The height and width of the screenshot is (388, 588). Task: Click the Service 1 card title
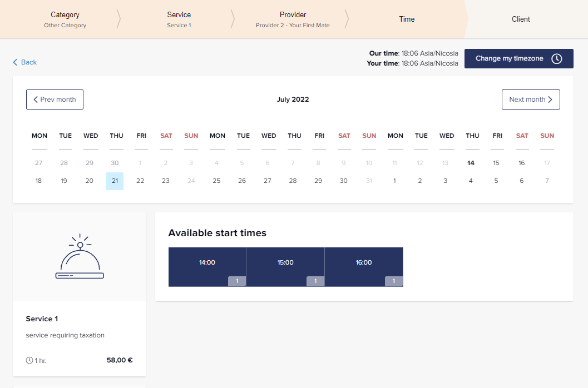(42, 319)
